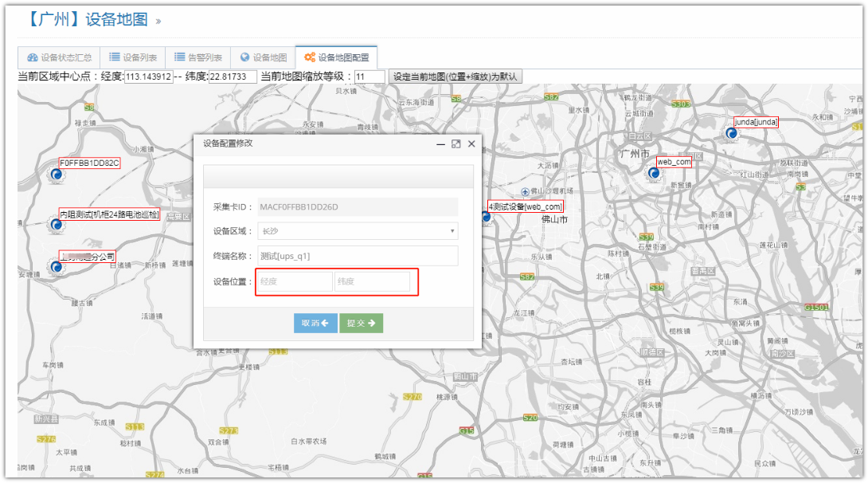
Task: Click the set current map as default button
Action: (x=456, y=77)
